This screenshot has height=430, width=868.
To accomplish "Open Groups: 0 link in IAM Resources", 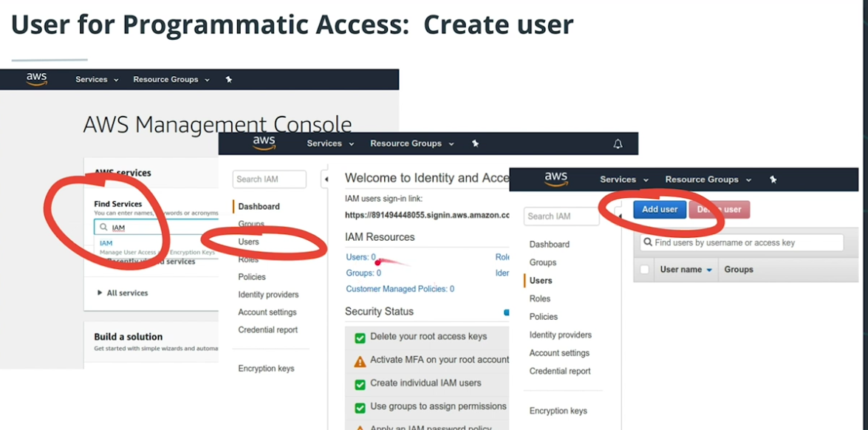I will pos(363,273).
